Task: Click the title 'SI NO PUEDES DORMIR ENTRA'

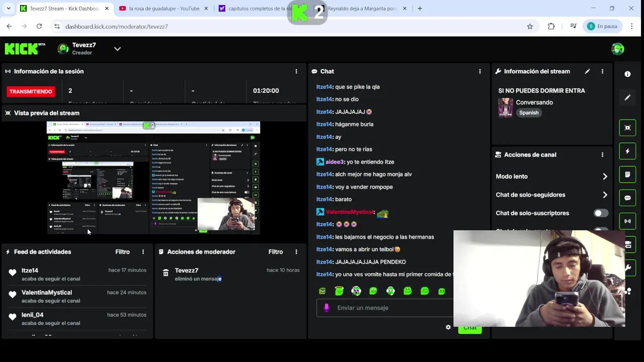Action: (542, 90)
